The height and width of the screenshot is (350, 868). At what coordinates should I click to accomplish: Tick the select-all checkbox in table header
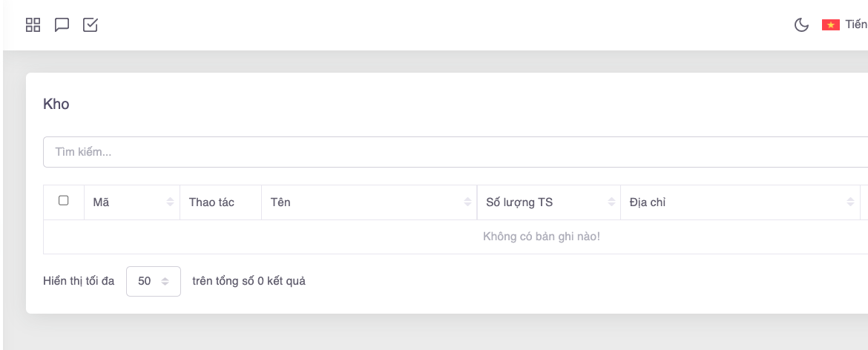[x=64, y=201]
